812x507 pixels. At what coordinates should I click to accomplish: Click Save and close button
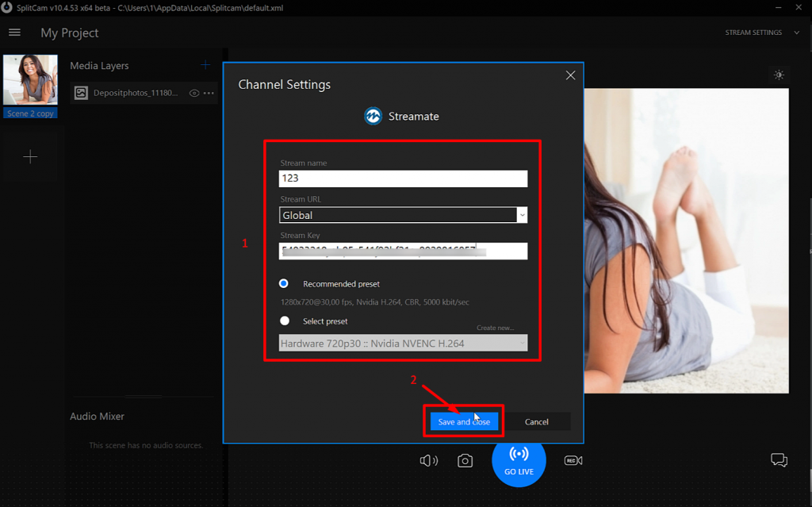(464, 421)
